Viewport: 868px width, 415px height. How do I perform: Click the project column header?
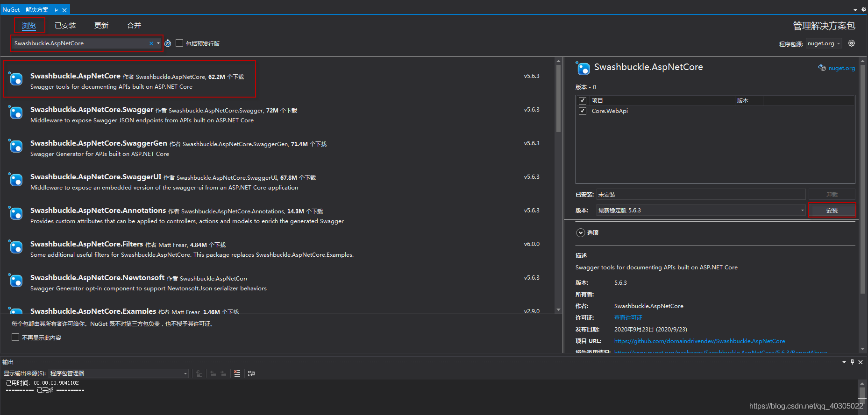point(662,100)
